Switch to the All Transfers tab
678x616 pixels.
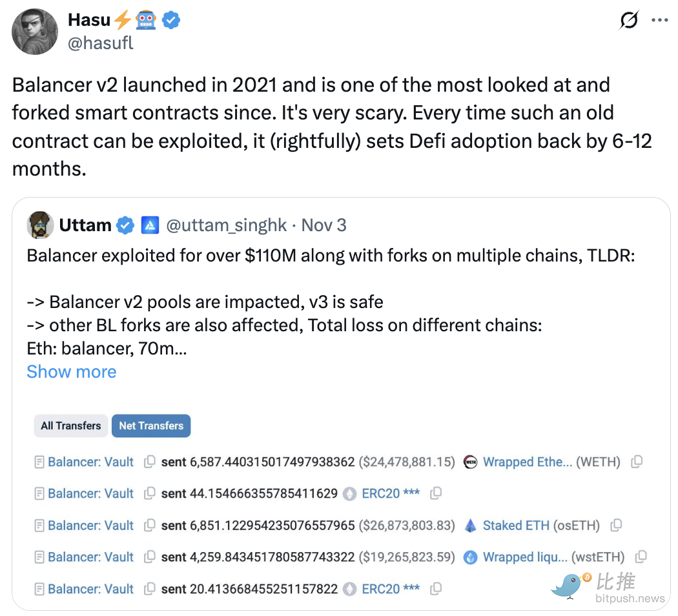pos(71,426)
